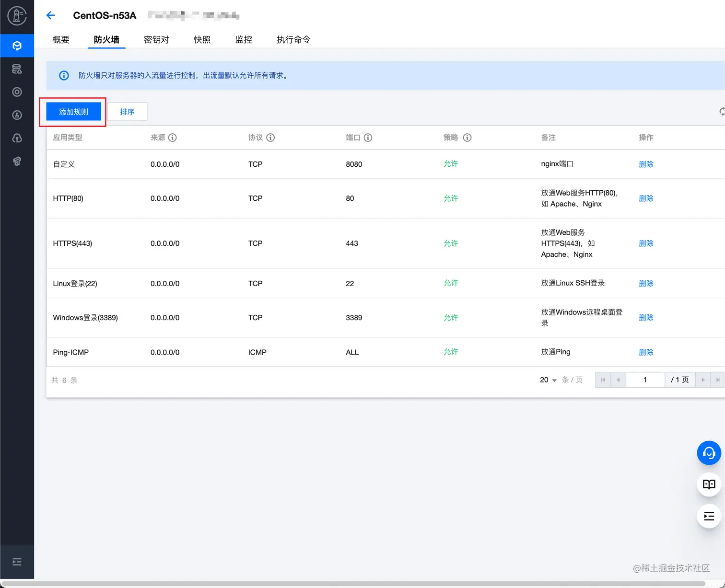Viewport: 725px width, 588px height.
Task: Open the 执行命令 tab
Action: pyautogui.click(x=293, y=40)
